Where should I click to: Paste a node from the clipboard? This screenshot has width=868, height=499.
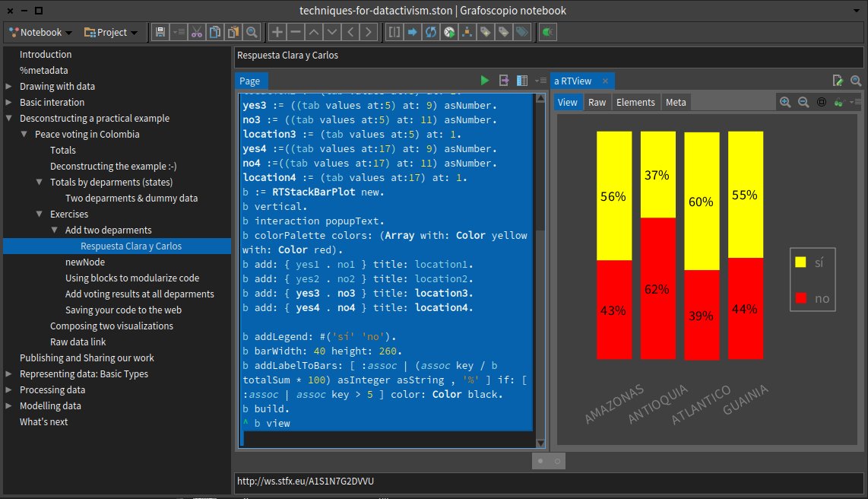pyautogui.click(x=233, y=32)
